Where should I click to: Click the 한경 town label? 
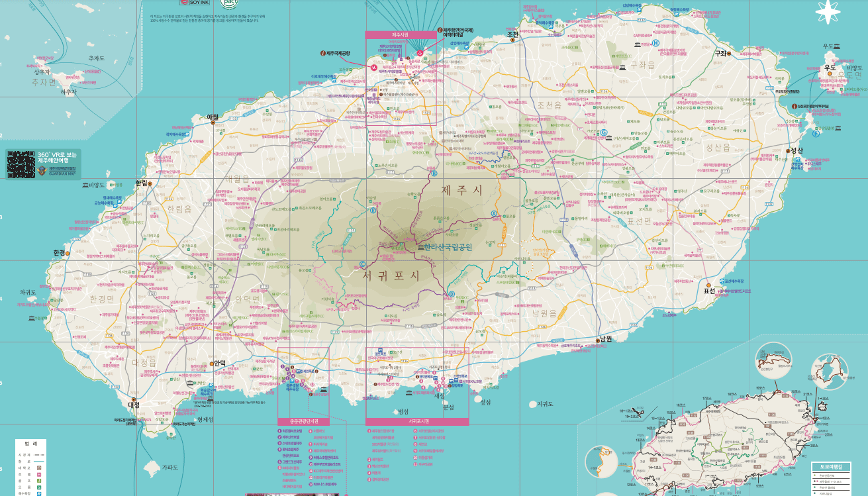point(58,253)
